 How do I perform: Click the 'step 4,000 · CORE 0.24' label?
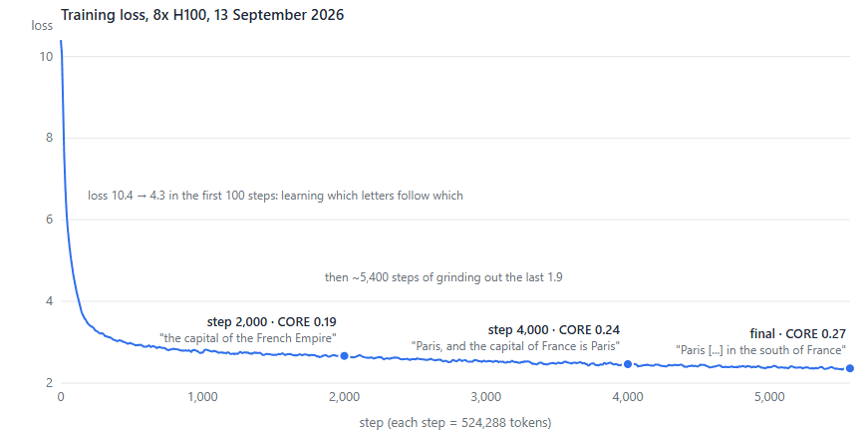tap(553, 330)
